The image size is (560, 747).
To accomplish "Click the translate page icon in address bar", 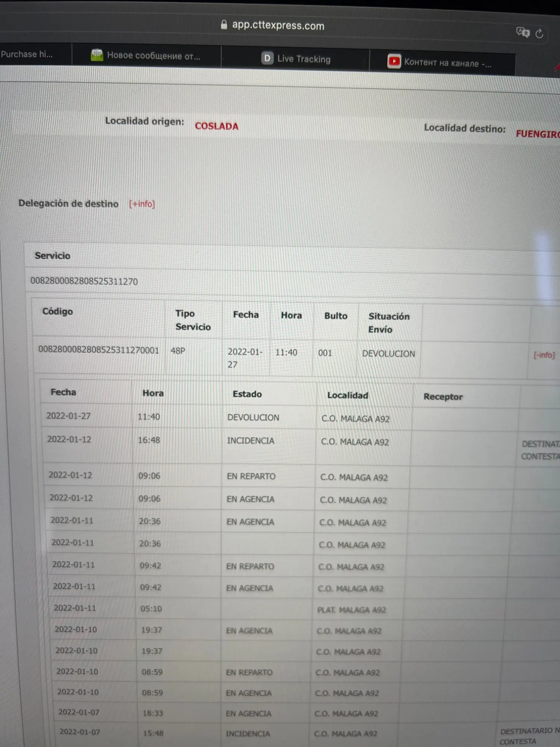I will tap(523, 32).
